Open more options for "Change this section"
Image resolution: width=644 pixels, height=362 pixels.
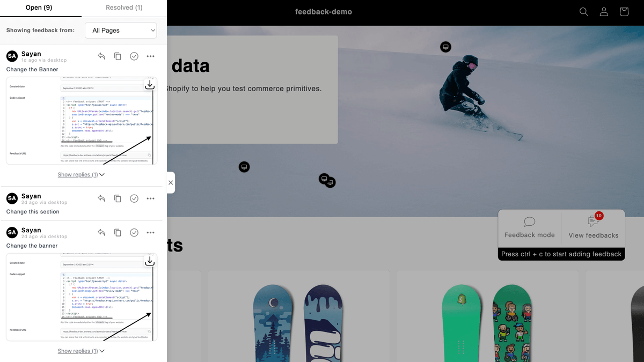click(x=151, y=198)
